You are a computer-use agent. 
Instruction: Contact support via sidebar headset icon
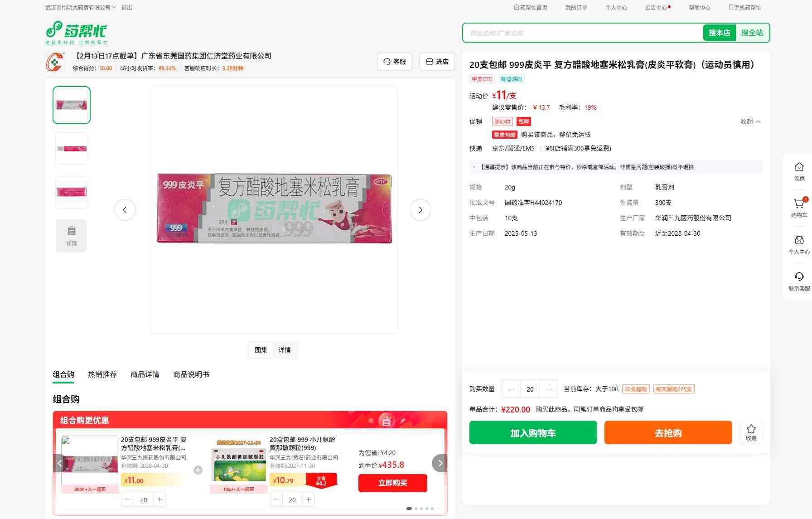tap(799, 277)
